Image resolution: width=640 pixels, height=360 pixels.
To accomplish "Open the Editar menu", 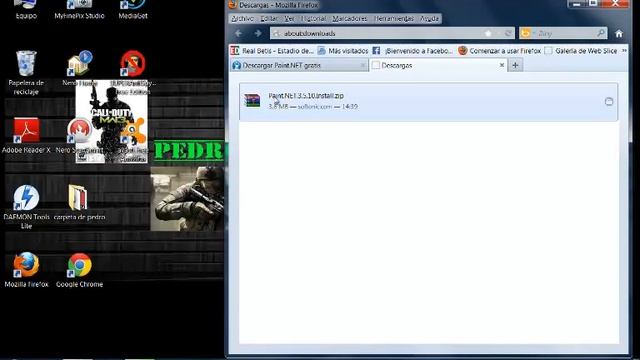I will (x=269, y=19).
